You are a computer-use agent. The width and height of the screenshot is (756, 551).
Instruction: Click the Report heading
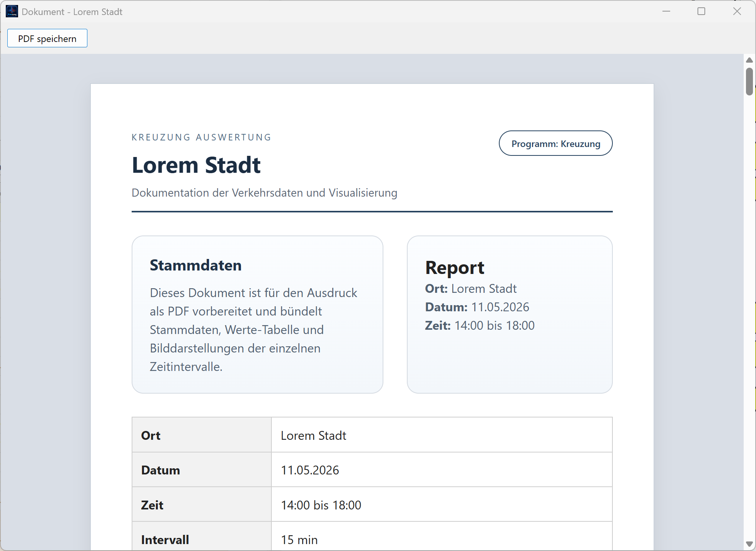(455, 267)
